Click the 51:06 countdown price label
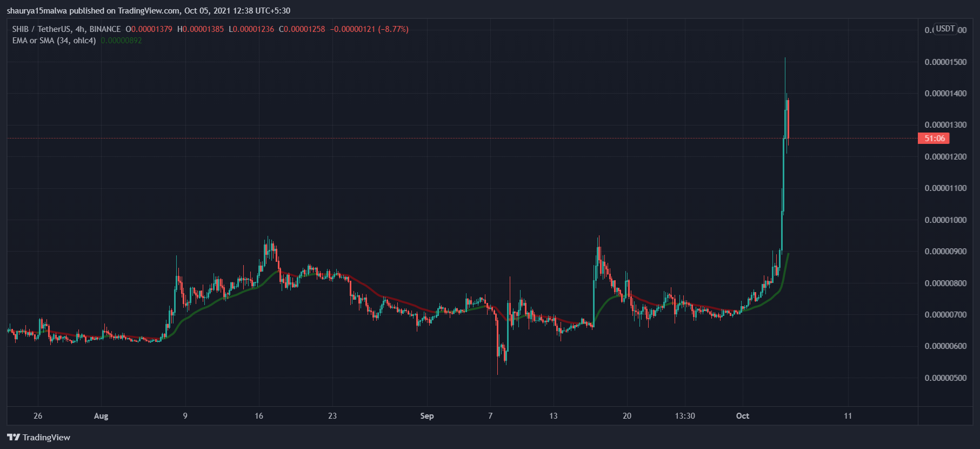 [934, 138]
